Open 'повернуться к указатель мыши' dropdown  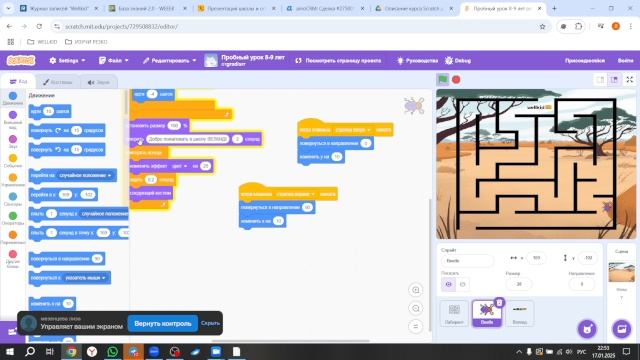click(x=85, y=278)
